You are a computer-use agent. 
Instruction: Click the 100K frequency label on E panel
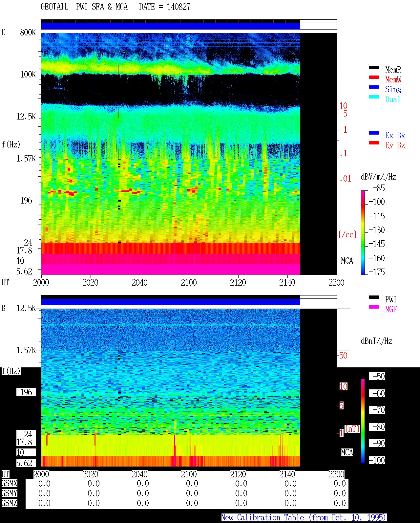pyautogui.click(x=28, y=74)
